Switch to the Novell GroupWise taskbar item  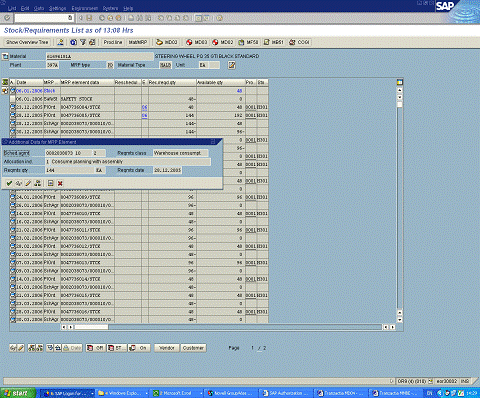pyautogui.click(x=231, y=393)
